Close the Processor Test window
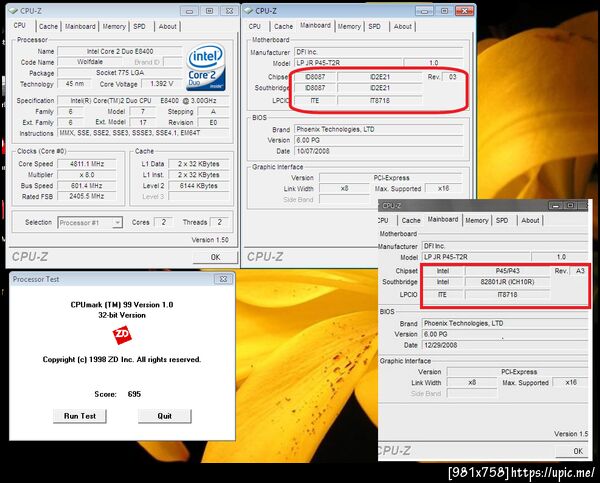The image size is (600, 483). [223, 279]
